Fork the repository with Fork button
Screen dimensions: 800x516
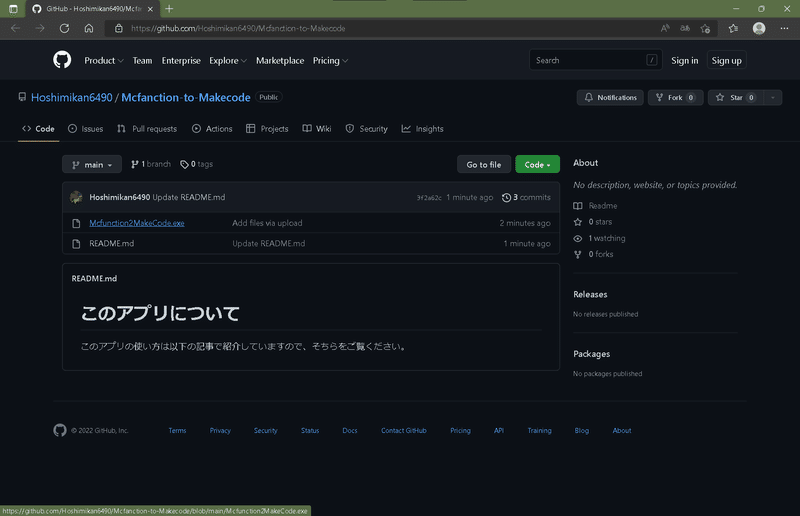[676, 97]
